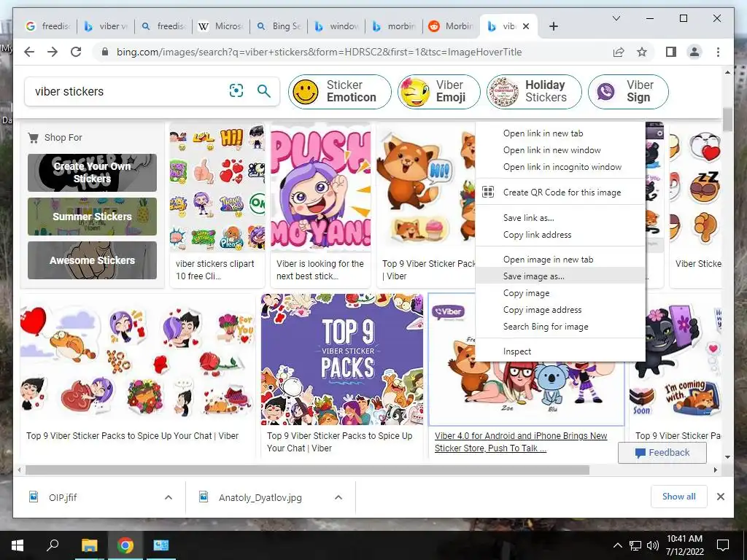This screenshot has width=747, height=560.
Task: Open viber stickers clipart thumbnail
Action: (217, 187)
